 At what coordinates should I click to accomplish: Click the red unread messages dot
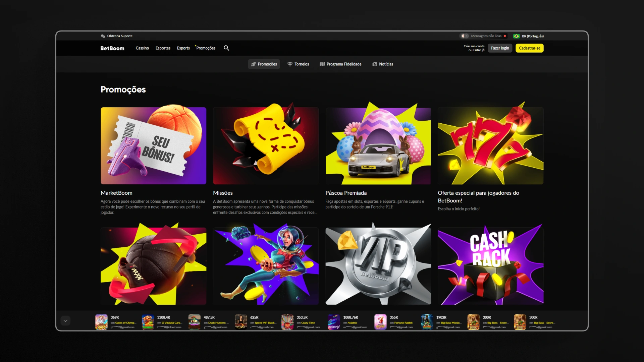505,36
